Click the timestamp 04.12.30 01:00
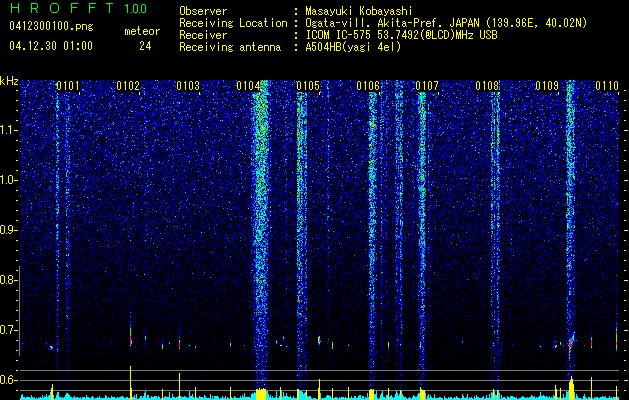 click(x=51, y=46)
